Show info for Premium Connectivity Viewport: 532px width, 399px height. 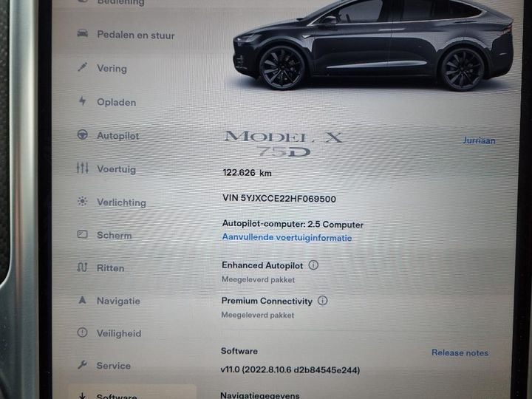323,300
